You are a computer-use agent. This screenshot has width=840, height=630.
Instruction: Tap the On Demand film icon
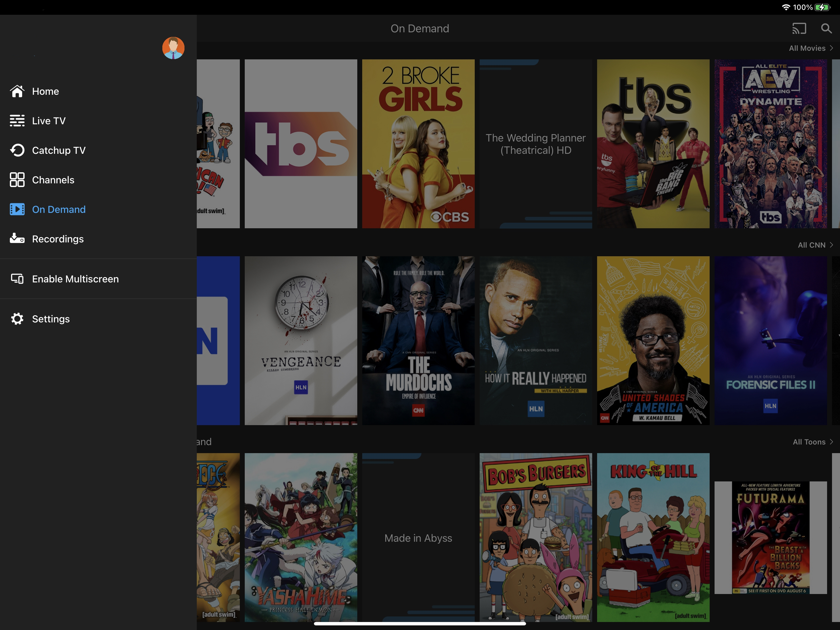(17, 209)
